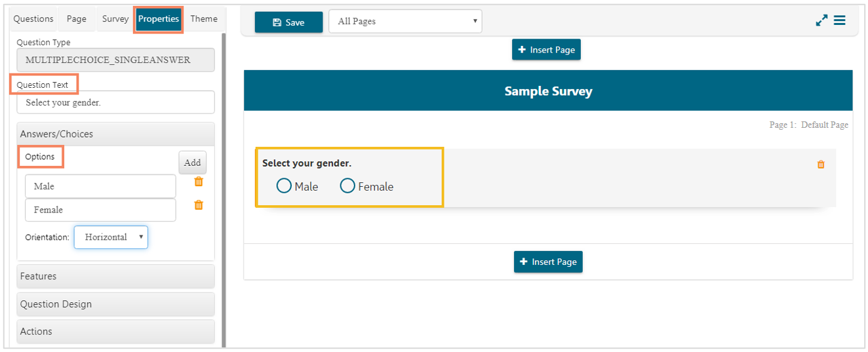Expand the Features section
Viewport: 868px width, 352px height.
click(115, 276)
